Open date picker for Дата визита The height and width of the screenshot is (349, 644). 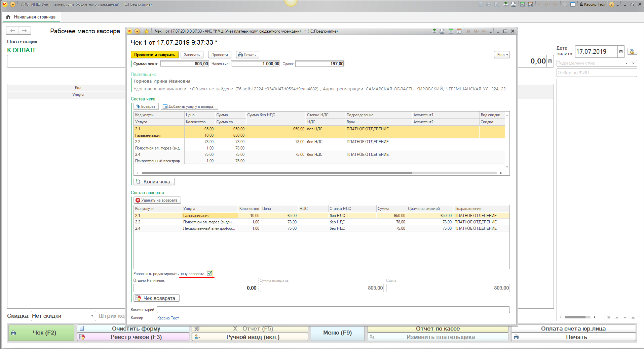621,52
